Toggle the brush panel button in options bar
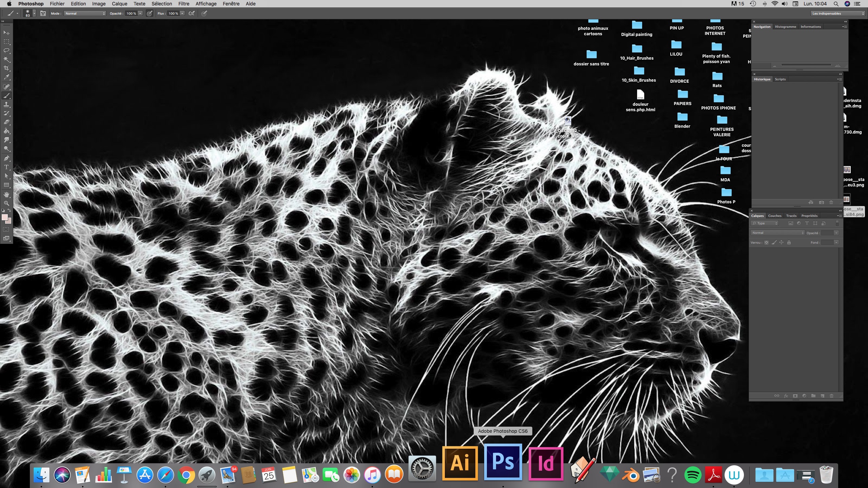This screenshot has height=488, width=868. [43, 14]
